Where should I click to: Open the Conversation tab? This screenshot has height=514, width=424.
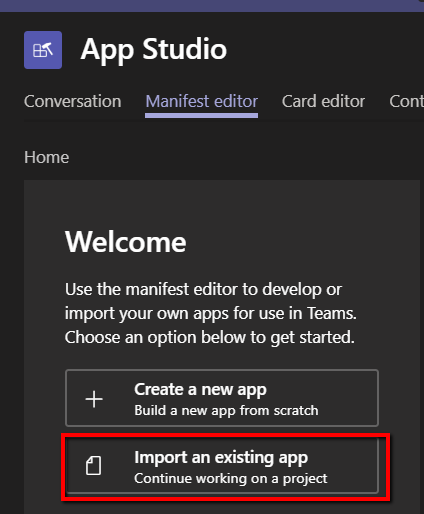pyautogui.click(x=73, y=101)
